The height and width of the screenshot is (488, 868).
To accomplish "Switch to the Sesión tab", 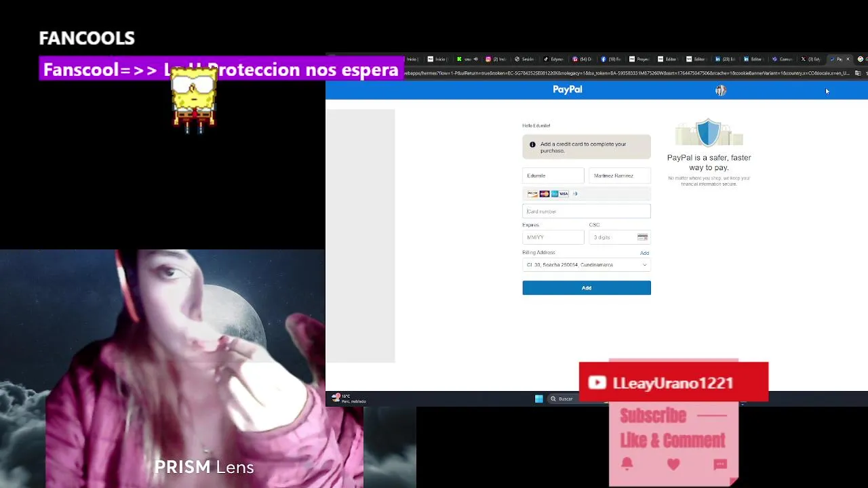I will tap(525, 59).
